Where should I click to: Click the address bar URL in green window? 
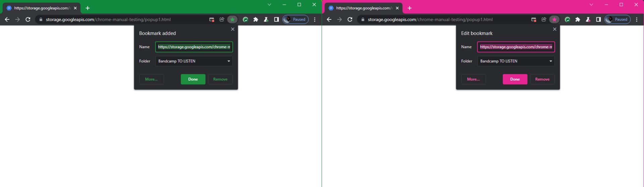pos(108,19)
